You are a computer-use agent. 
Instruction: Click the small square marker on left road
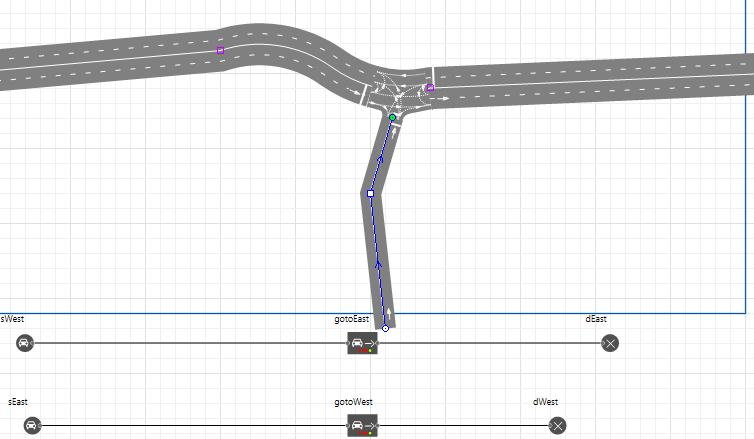pos(221,49)
